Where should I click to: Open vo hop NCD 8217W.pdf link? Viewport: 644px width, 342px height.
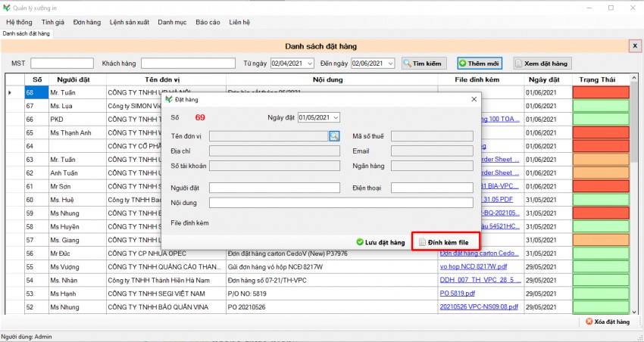(474, 266)
